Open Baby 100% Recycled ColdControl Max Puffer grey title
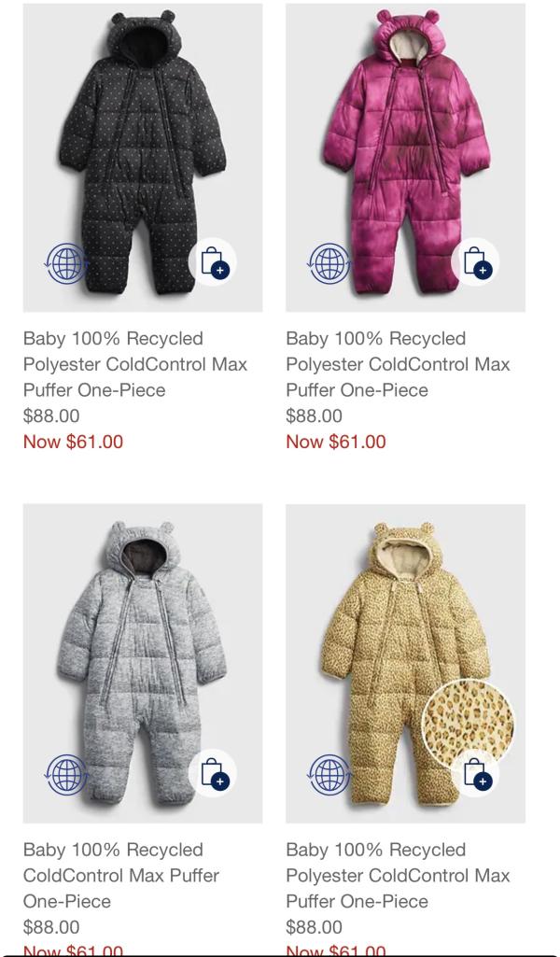 pos(121,875)
